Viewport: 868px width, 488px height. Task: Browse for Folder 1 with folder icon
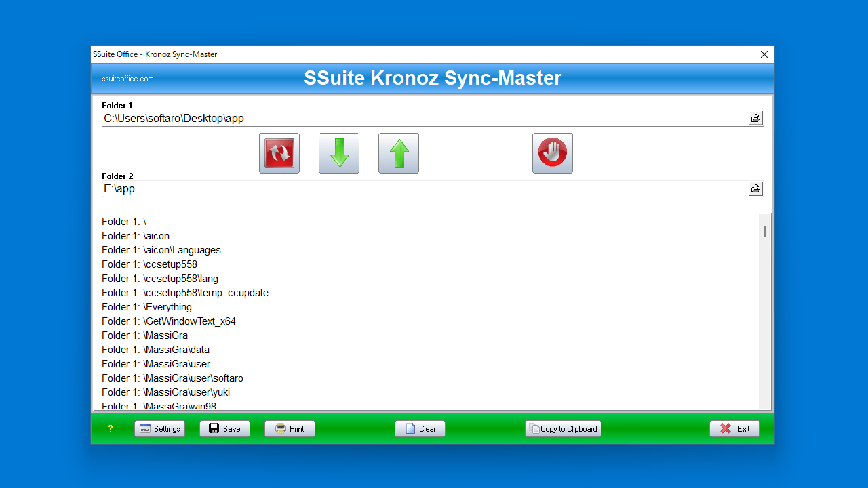(755, 119)
